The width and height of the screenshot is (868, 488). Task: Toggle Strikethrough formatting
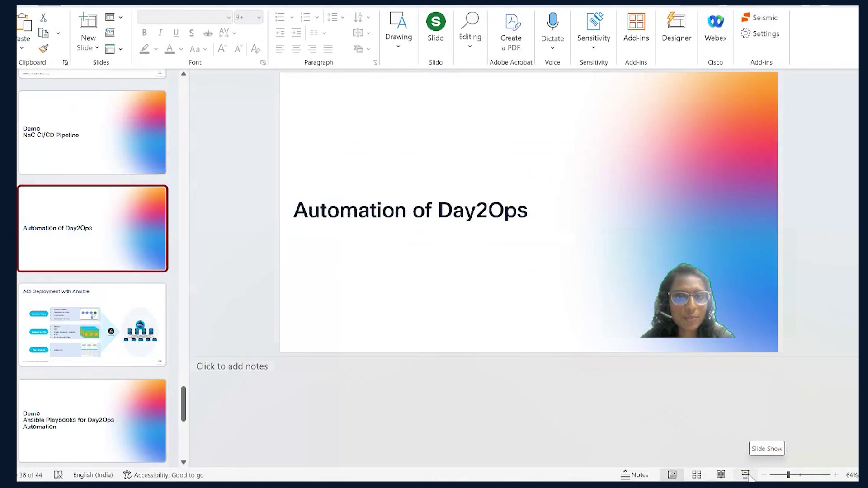coord(208,33)
